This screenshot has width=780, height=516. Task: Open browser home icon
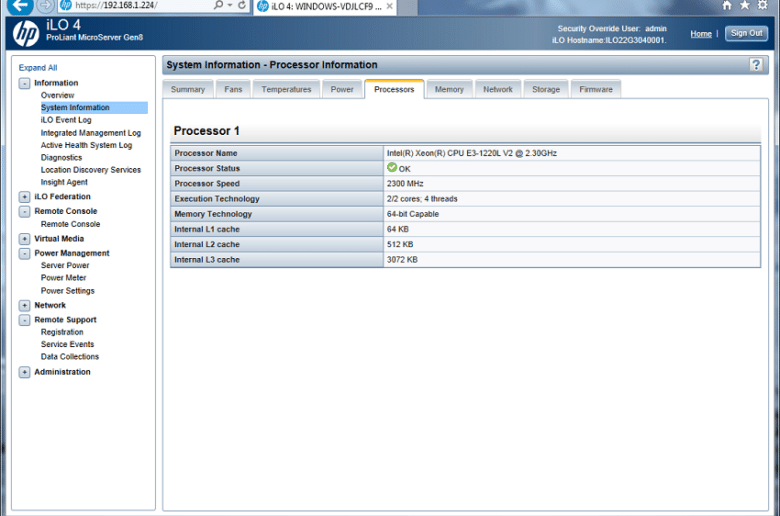[x=727, y=5]
